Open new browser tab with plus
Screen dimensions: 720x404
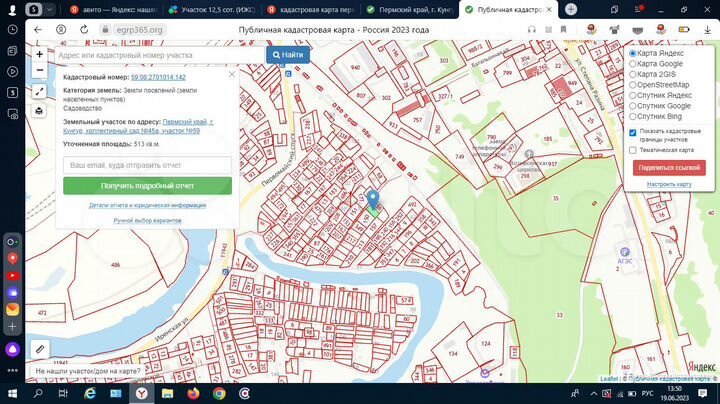pyautogui.click(x=571, y=9)
